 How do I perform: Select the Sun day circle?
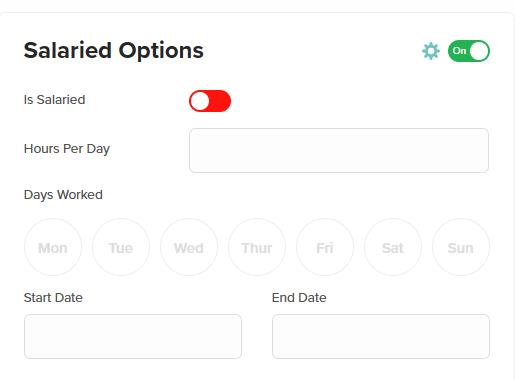coord(461,247)
